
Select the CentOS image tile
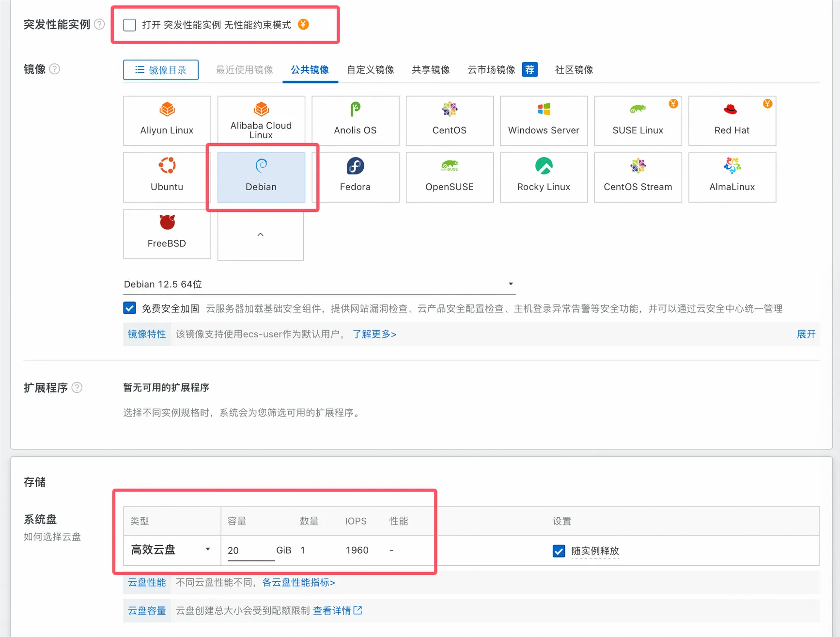[450, 121]
